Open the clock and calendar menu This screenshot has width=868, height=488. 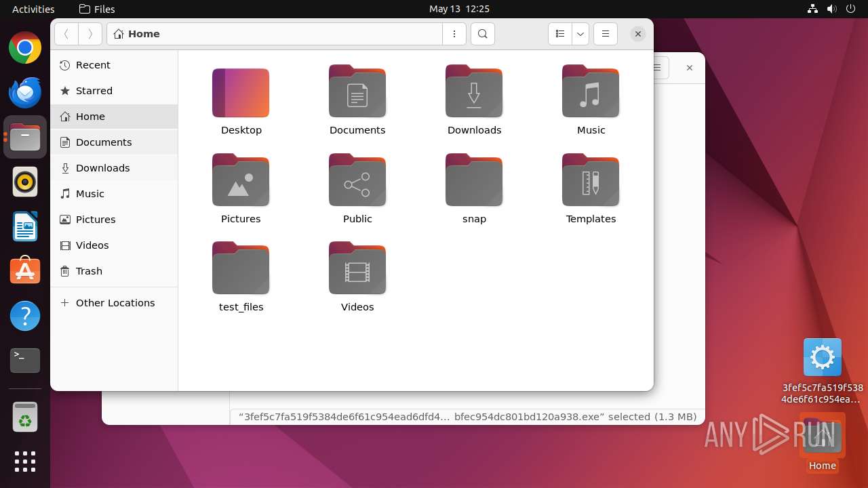pos(459,9)
